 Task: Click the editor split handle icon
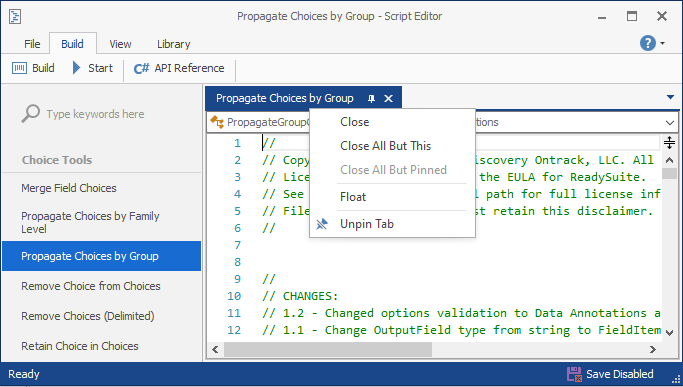pos(669,143)
